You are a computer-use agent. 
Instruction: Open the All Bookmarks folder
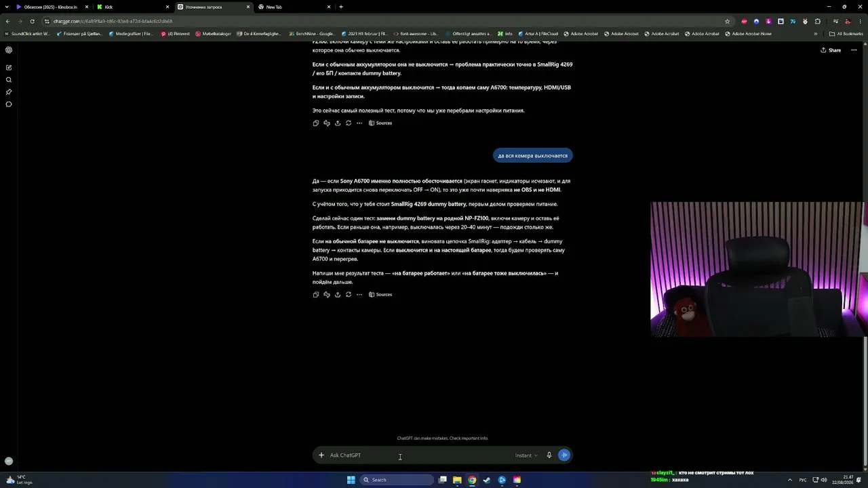846,33
